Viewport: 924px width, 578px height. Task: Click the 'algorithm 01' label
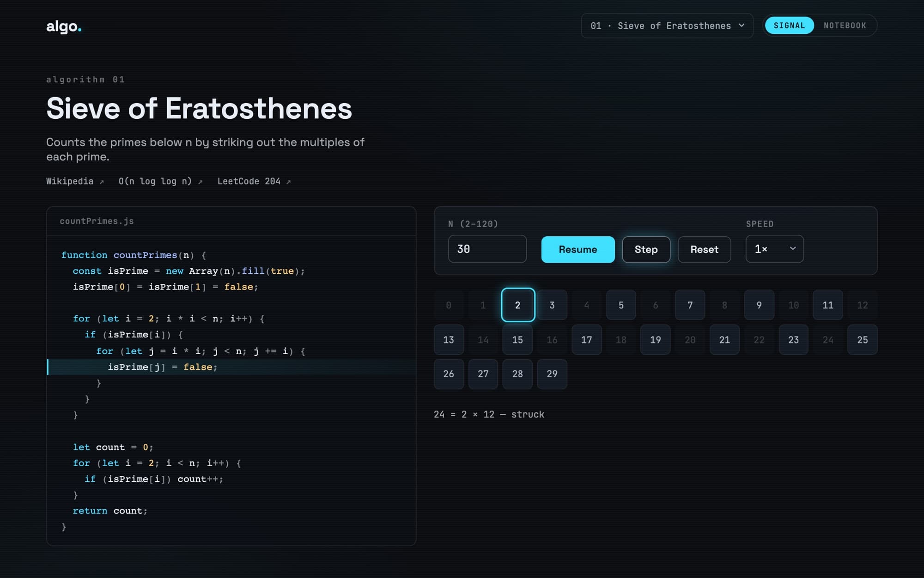point(85,80)
